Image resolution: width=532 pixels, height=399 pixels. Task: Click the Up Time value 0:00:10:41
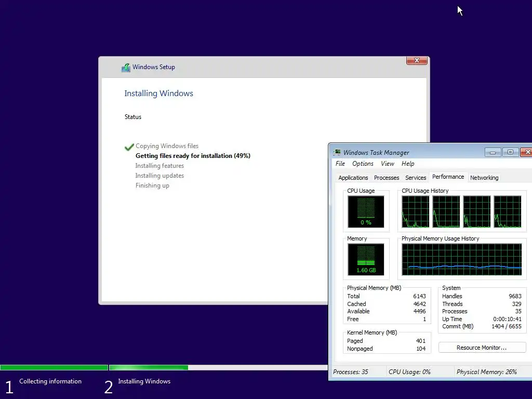tap(507, 320)
